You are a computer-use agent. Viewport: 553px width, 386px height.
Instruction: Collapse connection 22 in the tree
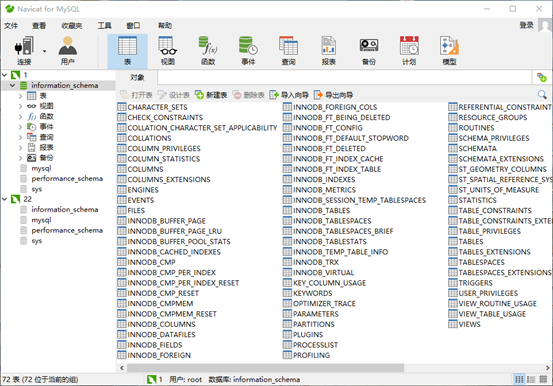point(5,199)
